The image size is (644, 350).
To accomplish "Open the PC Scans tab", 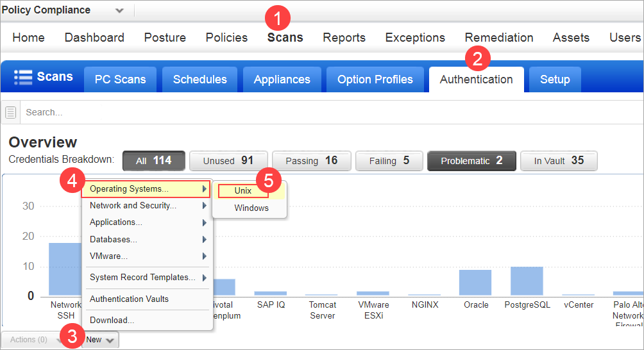I will (120, 79).
